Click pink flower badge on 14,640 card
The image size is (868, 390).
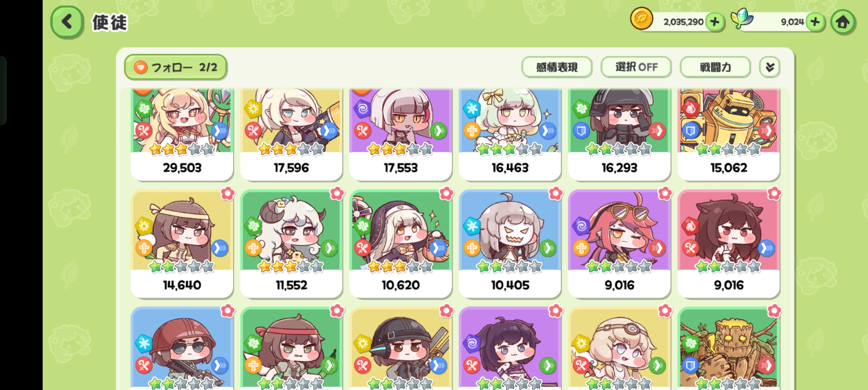pyautogui.click(x=228, y=194)
